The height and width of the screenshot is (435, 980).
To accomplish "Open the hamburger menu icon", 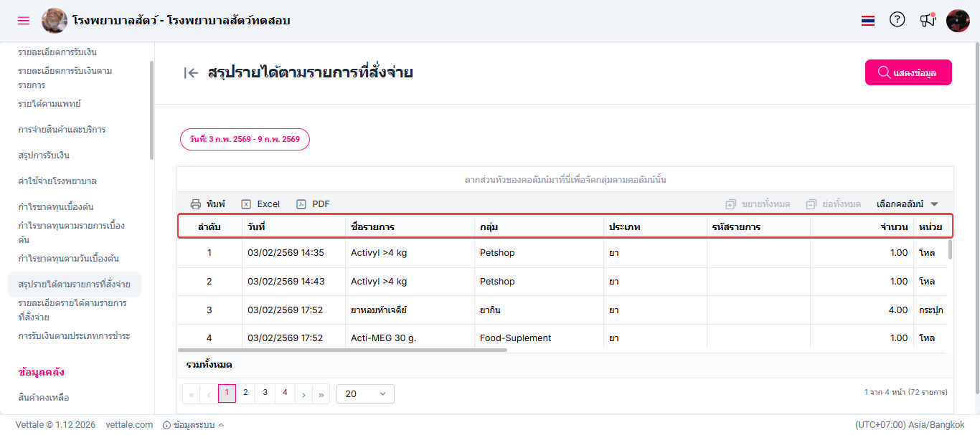I will pyautogui.click(x=24, y=21).
